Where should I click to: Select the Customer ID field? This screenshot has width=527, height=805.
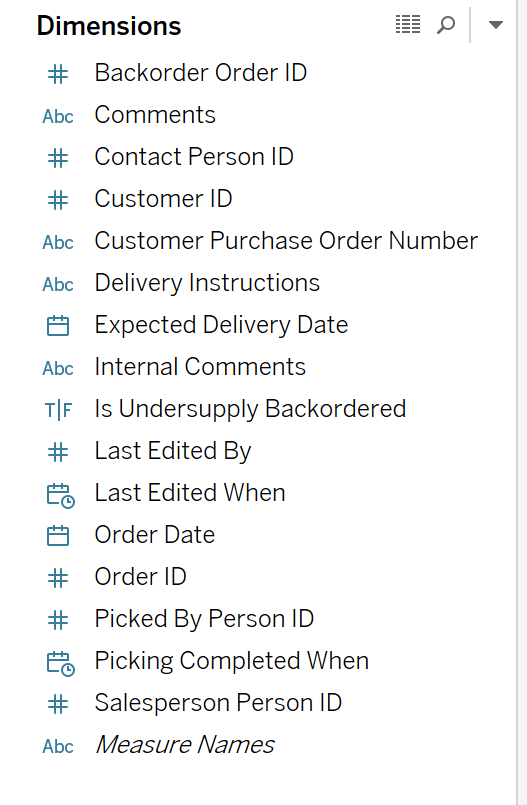tap(163, 199)
